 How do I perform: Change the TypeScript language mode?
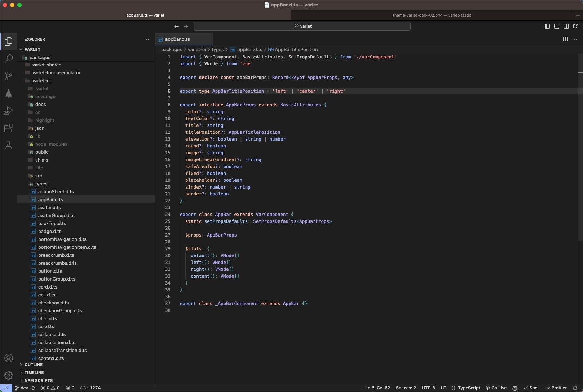click(469, 388)
